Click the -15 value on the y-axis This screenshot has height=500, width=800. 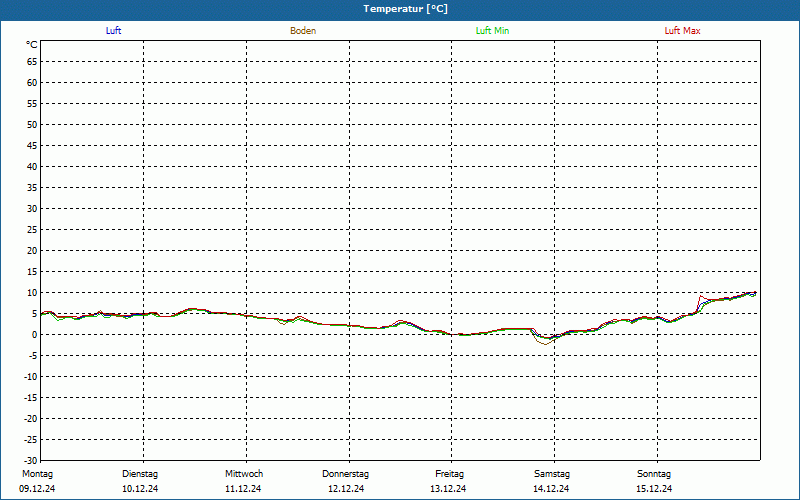point(30,397)
